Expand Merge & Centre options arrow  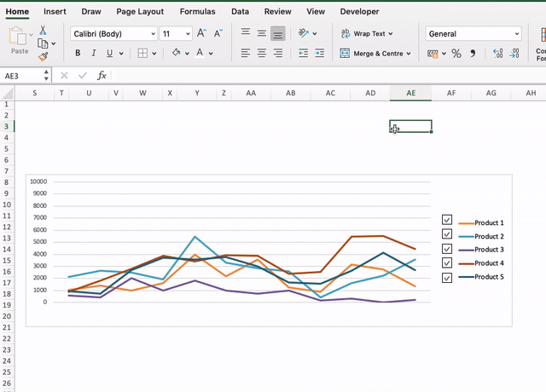click(409, 54)
